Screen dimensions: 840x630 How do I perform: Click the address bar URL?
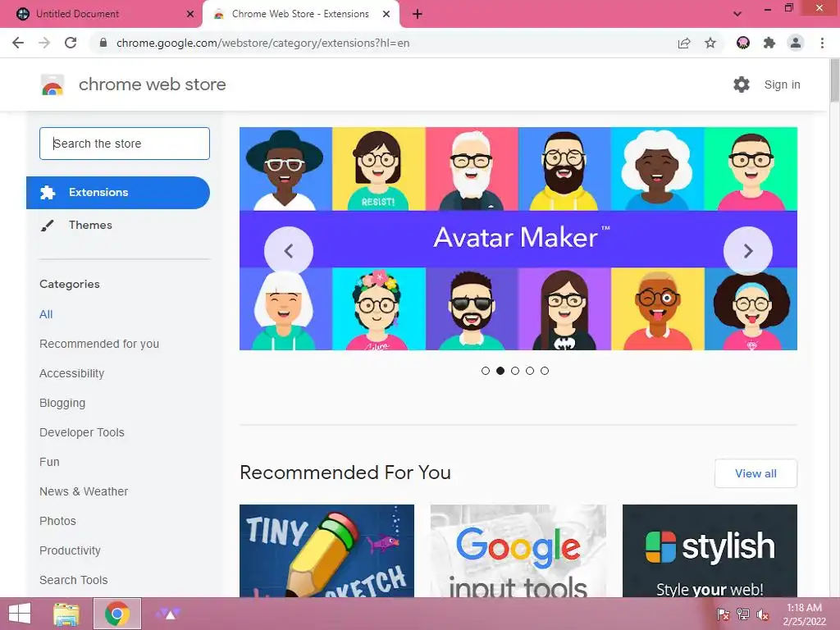(262, 43)
